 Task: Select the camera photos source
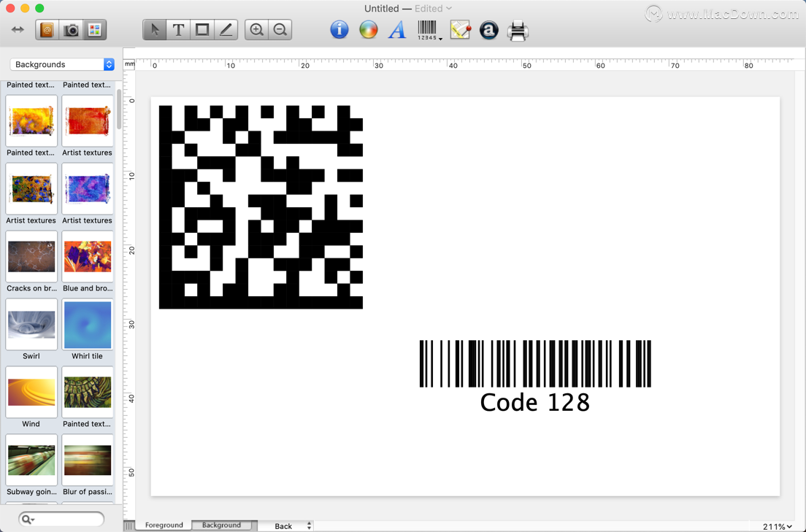[71, 30]
